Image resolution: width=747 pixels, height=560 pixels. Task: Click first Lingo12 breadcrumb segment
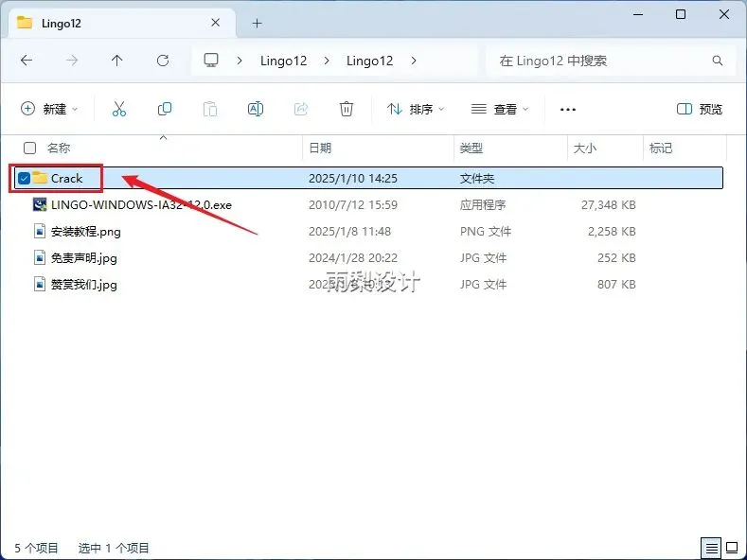pos(283,61)
